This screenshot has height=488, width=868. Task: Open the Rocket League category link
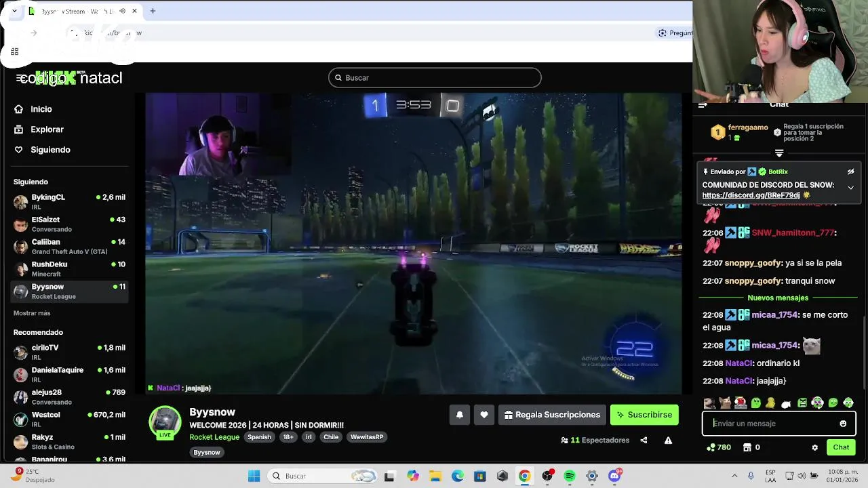point(214,437)
